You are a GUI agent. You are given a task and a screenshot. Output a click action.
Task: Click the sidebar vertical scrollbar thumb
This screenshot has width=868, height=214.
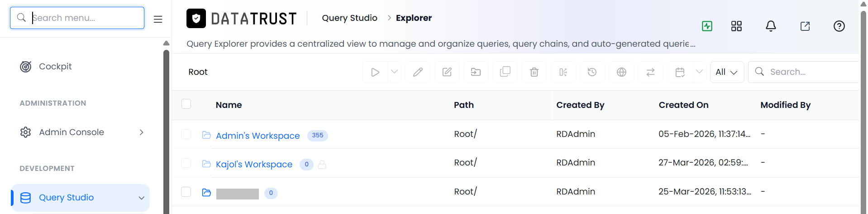coord(166,131)
